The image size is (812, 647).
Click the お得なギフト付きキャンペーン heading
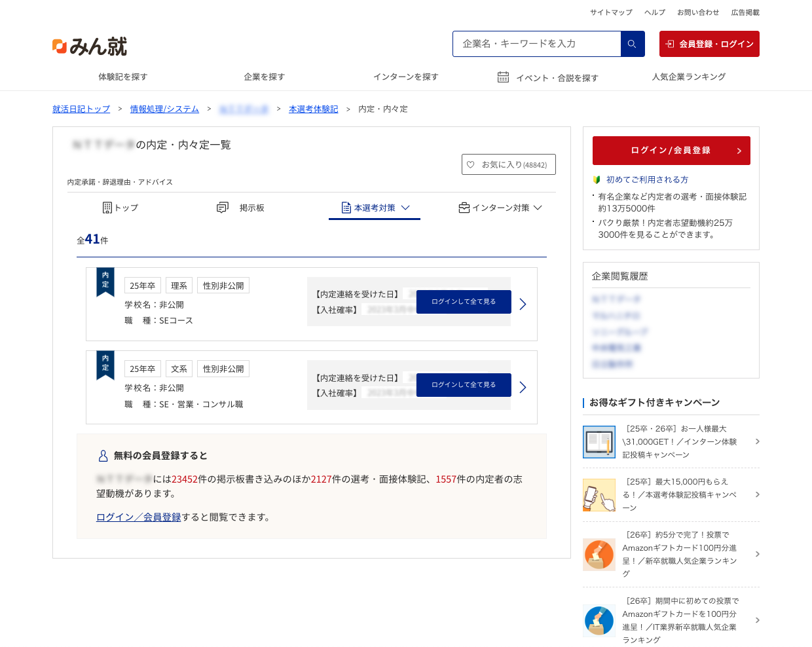(655, 403)
